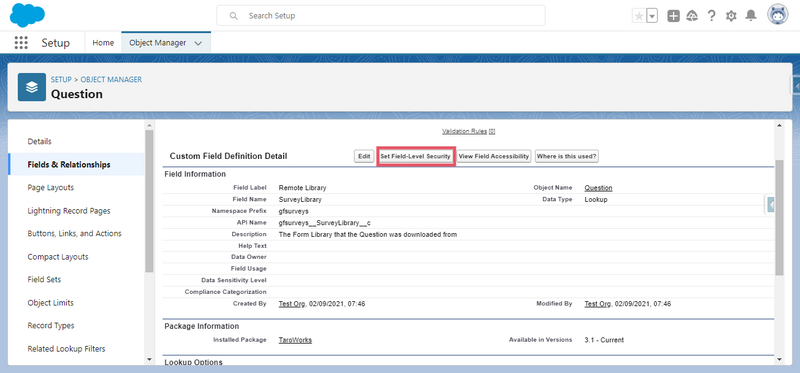Viewport: 800px width, 373px height.
Task: Select the Remote Library field label value
Action: 303,188
